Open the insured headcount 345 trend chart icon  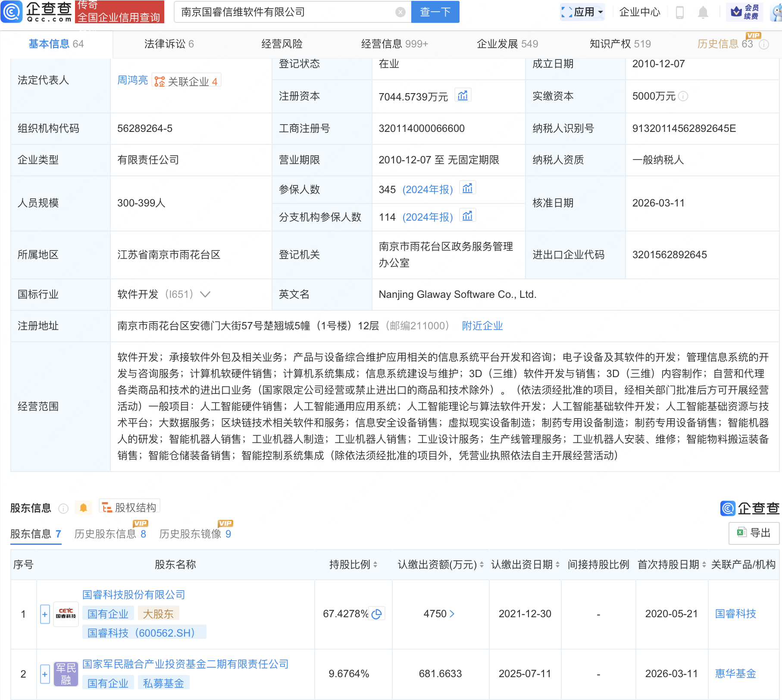[x=467, y=189]
